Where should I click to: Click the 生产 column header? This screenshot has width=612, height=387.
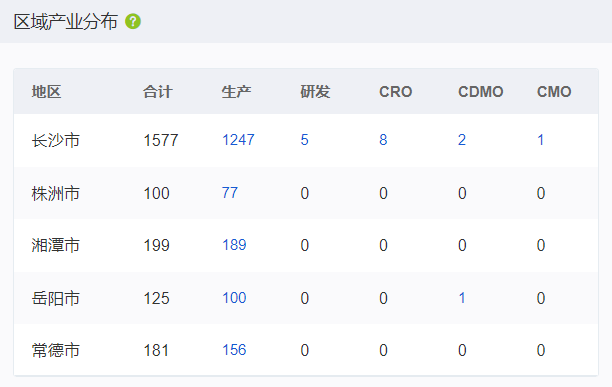[236, 92]
